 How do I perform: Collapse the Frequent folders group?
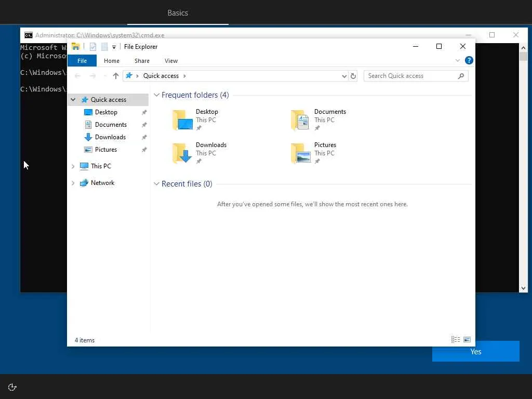pyautogui.click(x=156, y=95)
